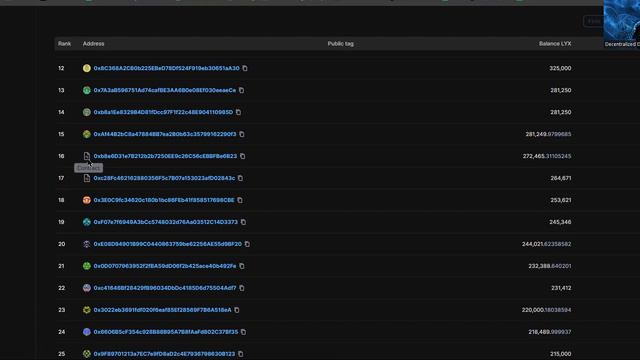
Task: Open the rank 16 contract address link
Action: tap(165, 156)
